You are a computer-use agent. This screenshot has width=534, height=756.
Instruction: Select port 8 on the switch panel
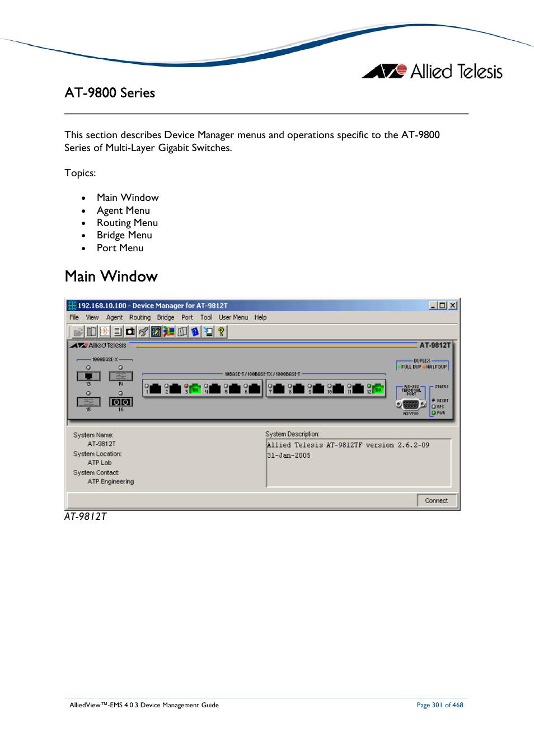[299, 388]
